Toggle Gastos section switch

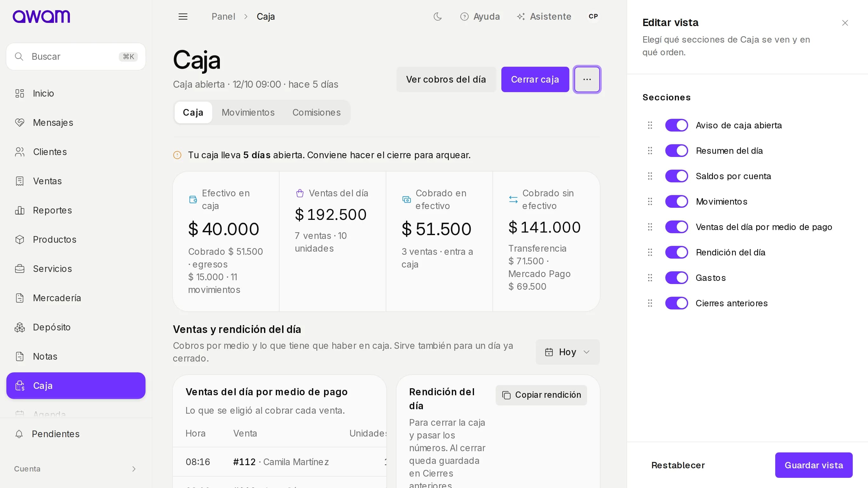pyautogui.click(x=677, y=278)
